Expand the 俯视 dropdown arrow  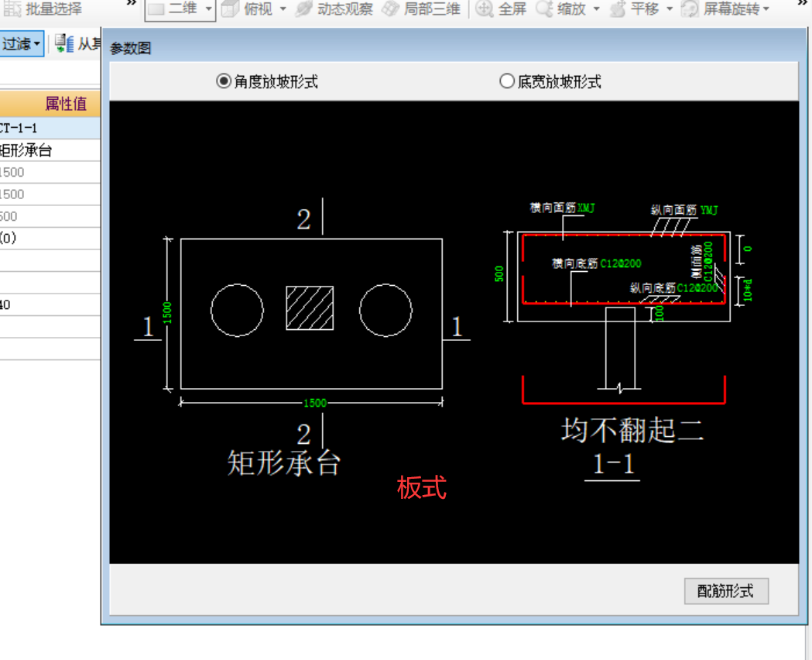pos(283,9)
